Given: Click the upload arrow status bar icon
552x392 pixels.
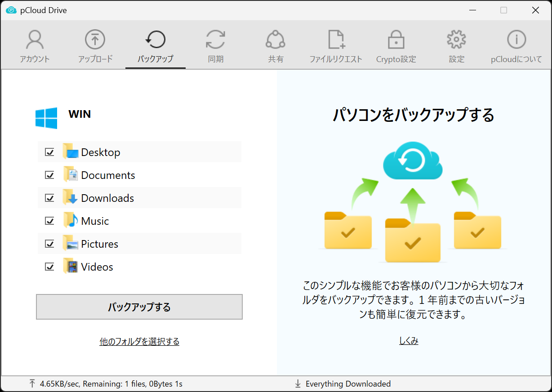Looking at the screenshot, I should pos(32,383).
